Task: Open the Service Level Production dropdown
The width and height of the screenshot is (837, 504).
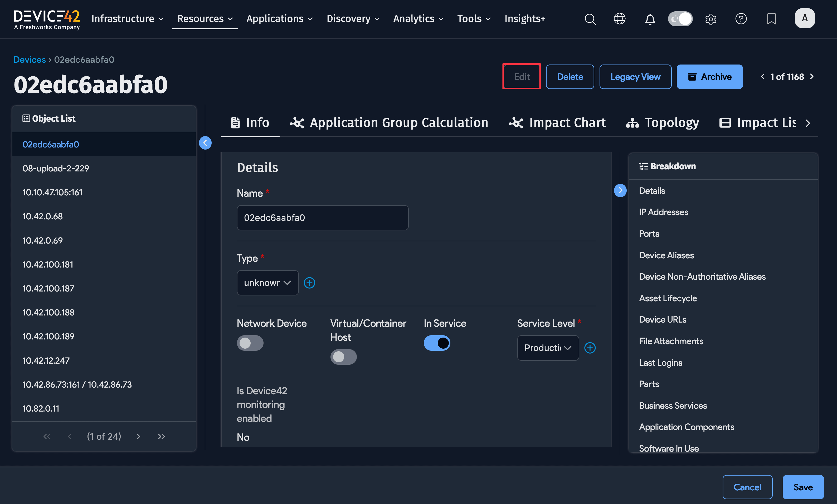Action: pyautogui.click(x=548, y=348)
